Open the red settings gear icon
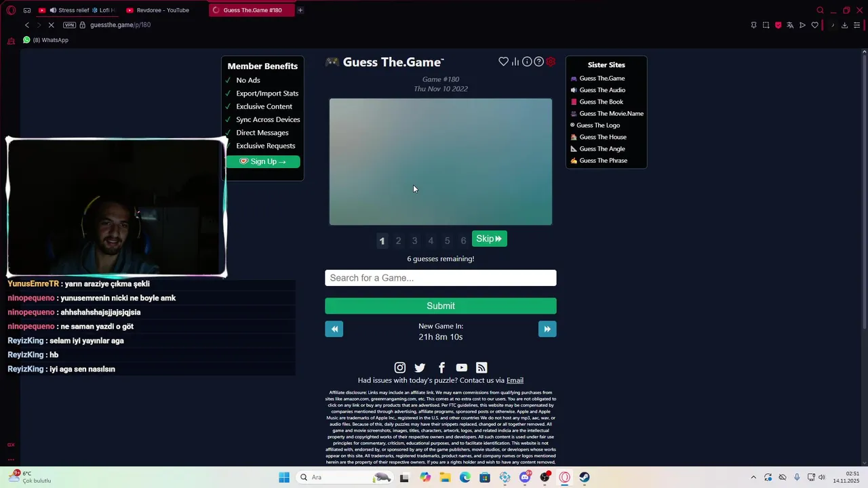The image size is (868, 488). coord(551,62)
